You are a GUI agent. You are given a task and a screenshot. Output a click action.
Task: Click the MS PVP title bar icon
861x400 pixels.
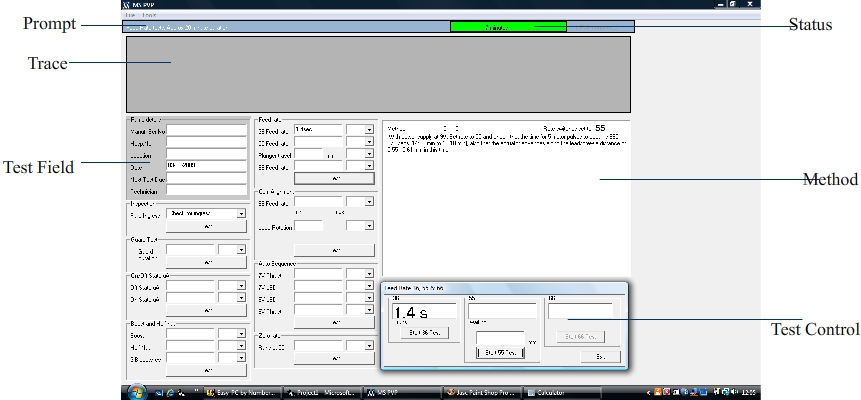(x=126, y=5)
